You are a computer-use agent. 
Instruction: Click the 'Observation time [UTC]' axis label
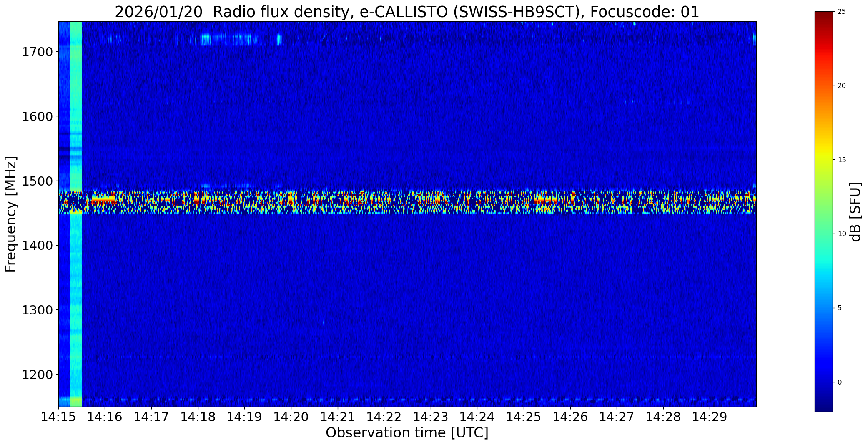[407, 433]
